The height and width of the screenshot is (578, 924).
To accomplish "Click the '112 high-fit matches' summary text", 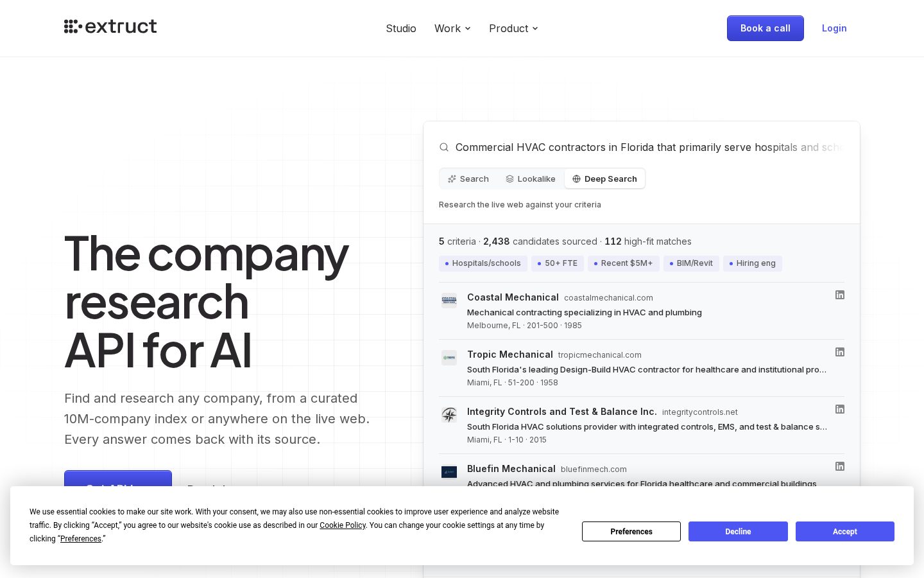I will pyautogui.click(x=648, y=241).
